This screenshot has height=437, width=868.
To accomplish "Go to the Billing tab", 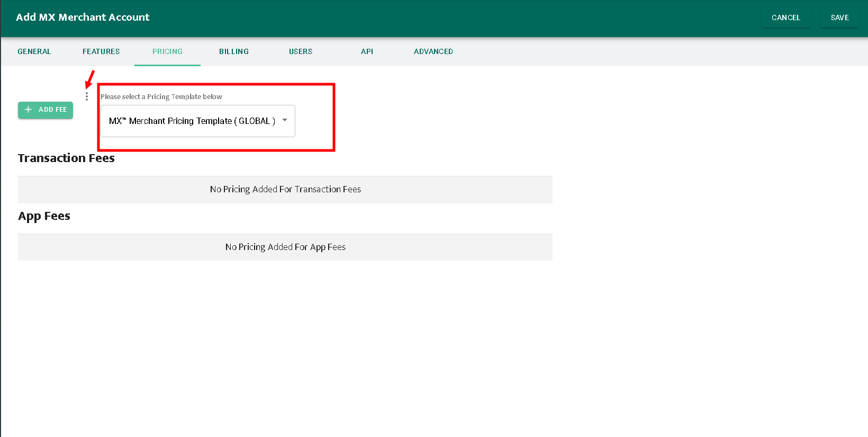I will [234, 51].
